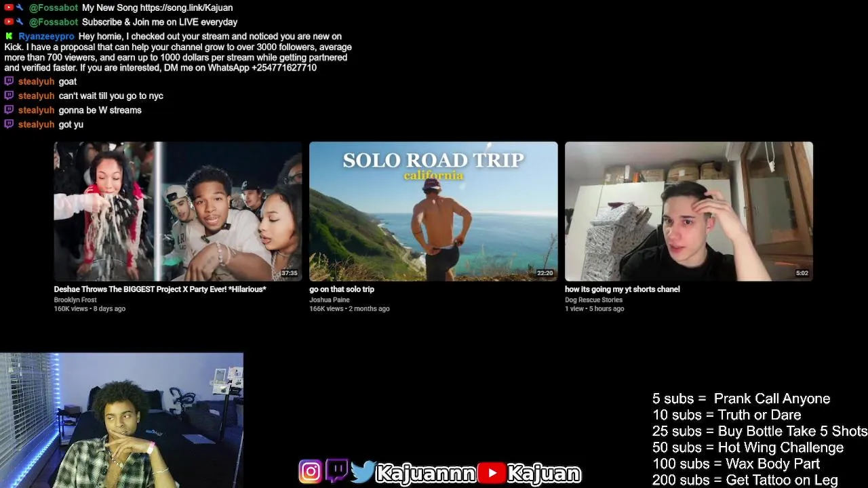Click the '5 subs = Prank Call Anyone' line
868x488 pixels.
pyautogui.click(x=741, y=399)
